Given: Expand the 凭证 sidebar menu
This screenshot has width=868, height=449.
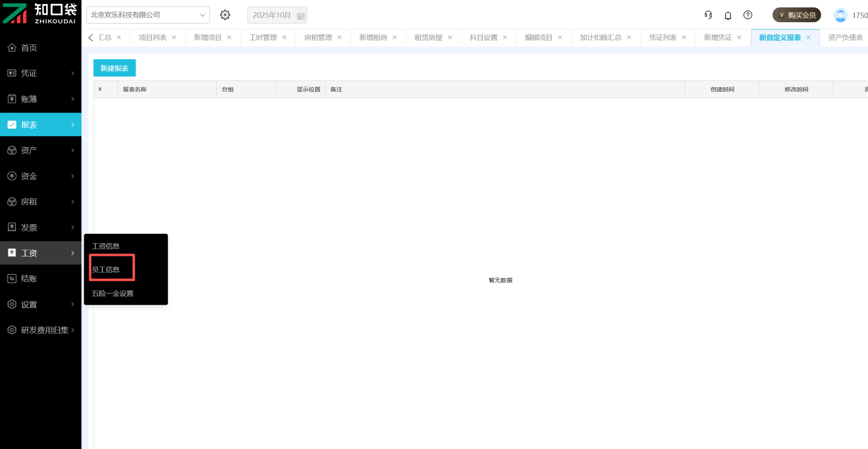Looking at the screenshot, I should tap(40, 73).
